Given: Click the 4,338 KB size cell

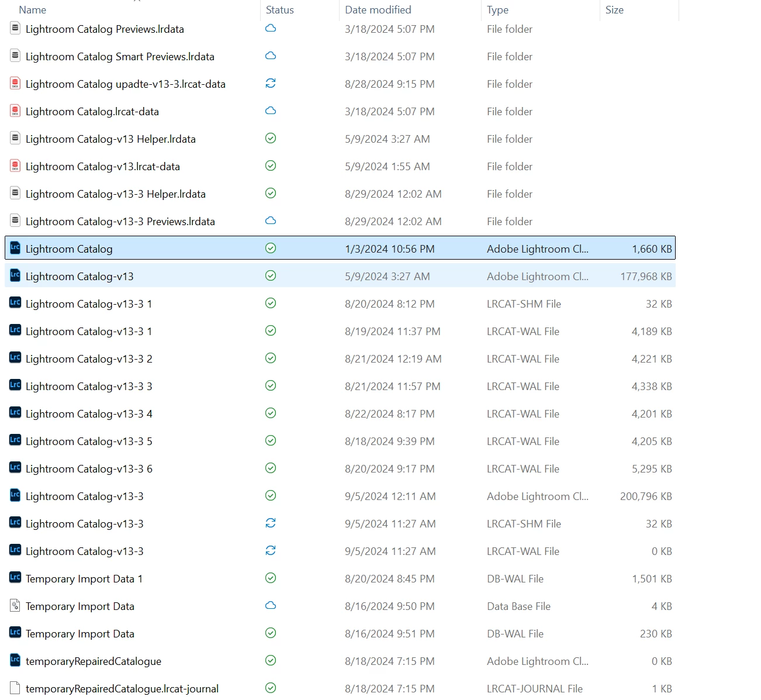Looking at the screenshot, I should tap(652, 387).
